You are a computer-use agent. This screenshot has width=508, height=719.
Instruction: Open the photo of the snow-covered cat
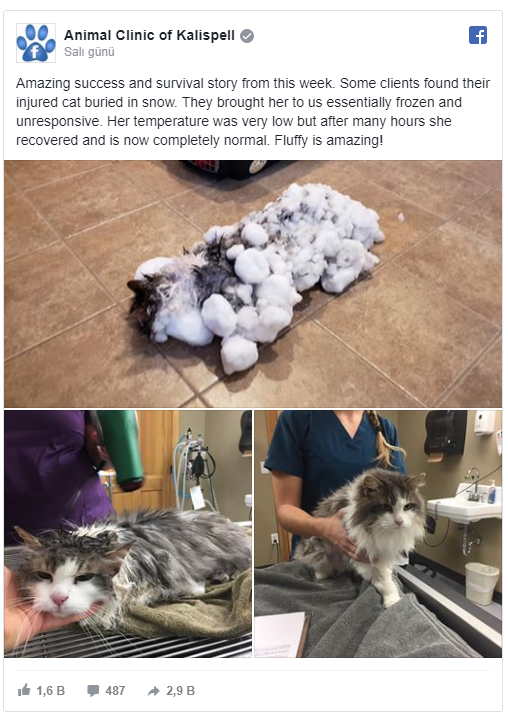pyautogui.click(x=253, y=284)
